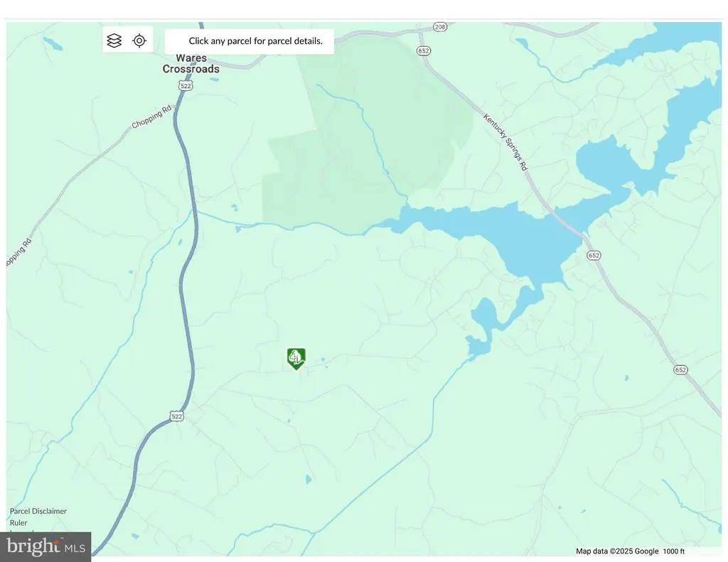Click the 1000 ft scale indicator
Image resolution: width=728 pixels, height=562 pixels.
pos(673,551)
